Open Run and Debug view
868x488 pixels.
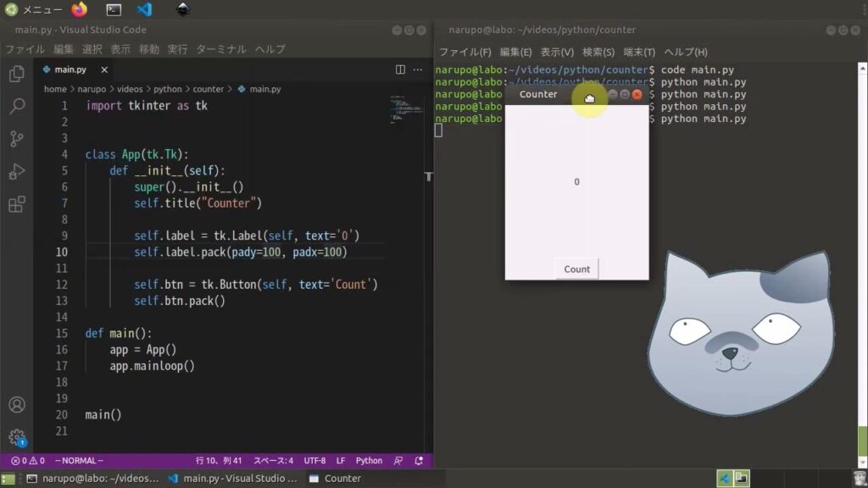click(x=17, y=171)
